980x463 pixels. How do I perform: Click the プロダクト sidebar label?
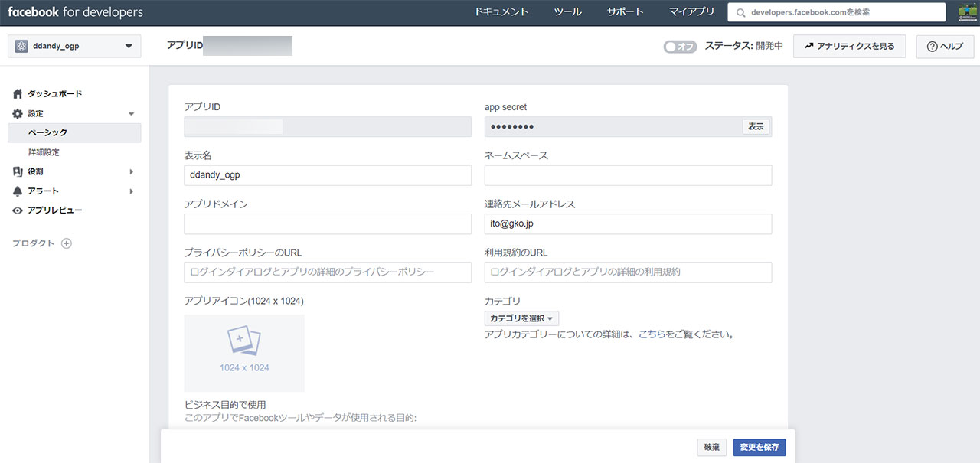point(34,243)
